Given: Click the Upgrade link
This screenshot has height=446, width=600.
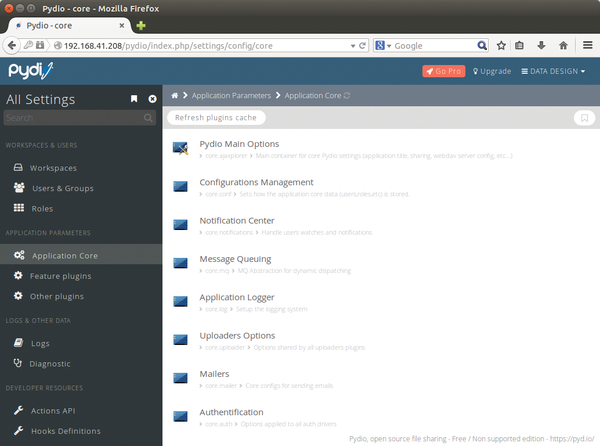Looking at the screenshot, I should point(492,71).
